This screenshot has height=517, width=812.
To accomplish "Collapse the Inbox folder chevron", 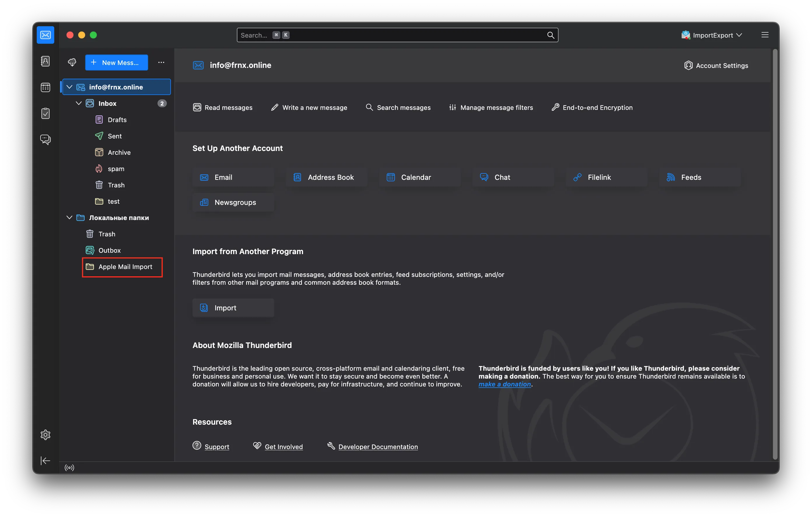I will click(78, 103).
